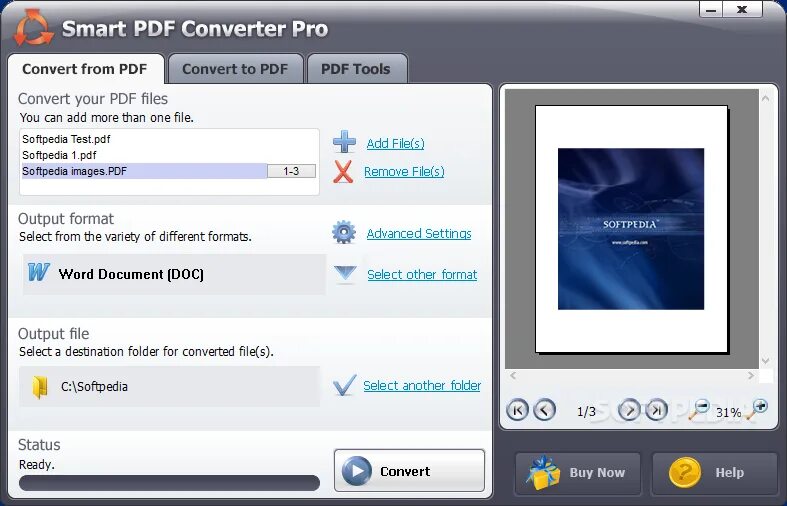Click the blue plus Add Files icon
Screen dimensions: 787x506
(x=344, y=142)
